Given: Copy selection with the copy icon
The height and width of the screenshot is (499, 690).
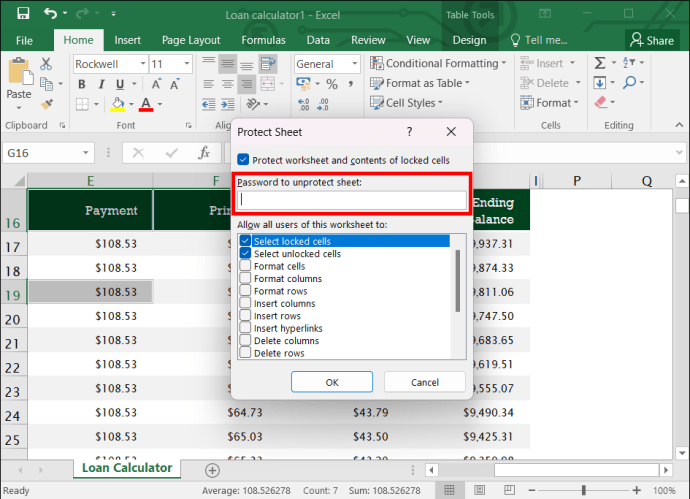Looking at the screenshot, I should [46, 83].
